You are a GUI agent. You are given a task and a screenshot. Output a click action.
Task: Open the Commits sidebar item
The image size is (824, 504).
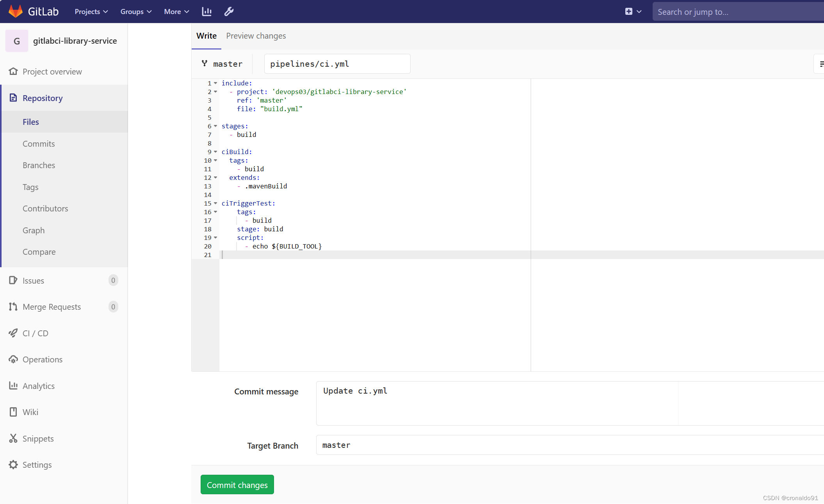tap(39, 144)
